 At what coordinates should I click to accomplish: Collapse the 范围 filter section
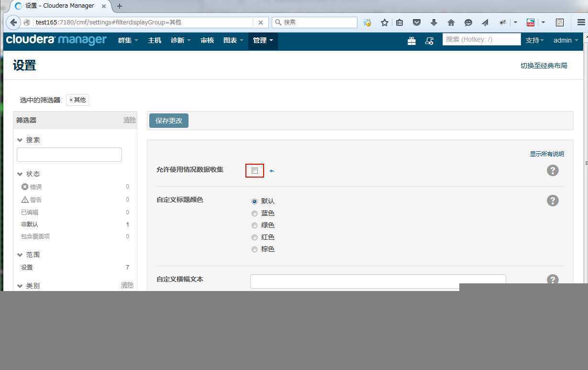tap(28, 255)
